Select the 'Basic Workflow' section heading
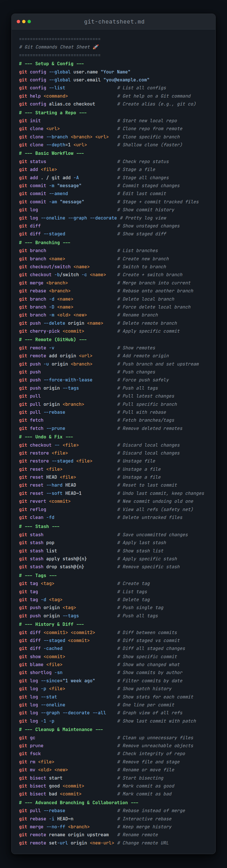The height and width of the screenshot is (868, 227). pyautogui.click(x=52, y=153)
